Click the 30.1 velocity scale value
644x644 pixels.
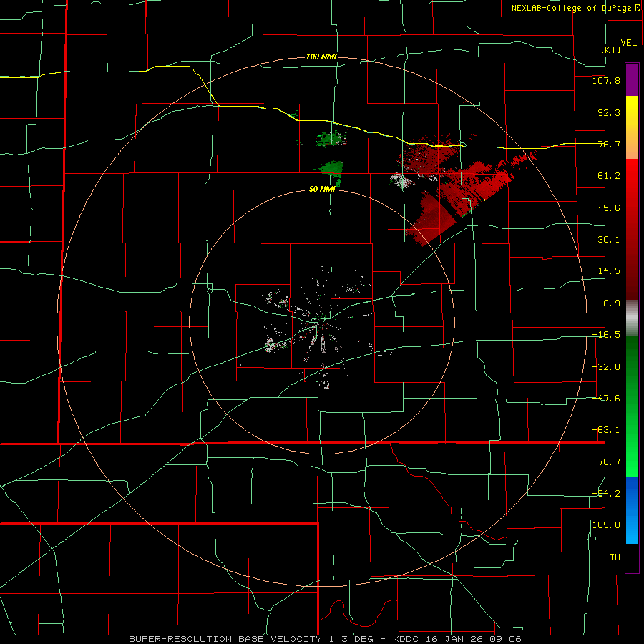coord(609,240)
